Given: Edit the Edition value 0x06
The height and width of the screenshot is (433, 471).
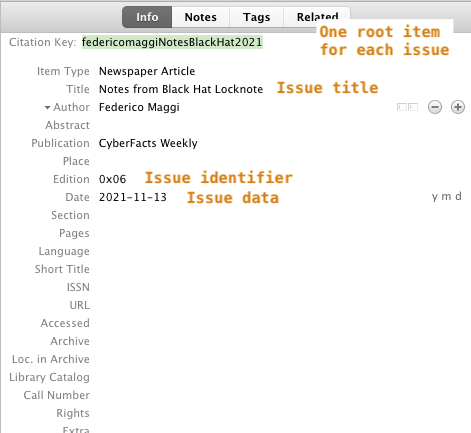Looking at the screenshot, I should point(112,179).
